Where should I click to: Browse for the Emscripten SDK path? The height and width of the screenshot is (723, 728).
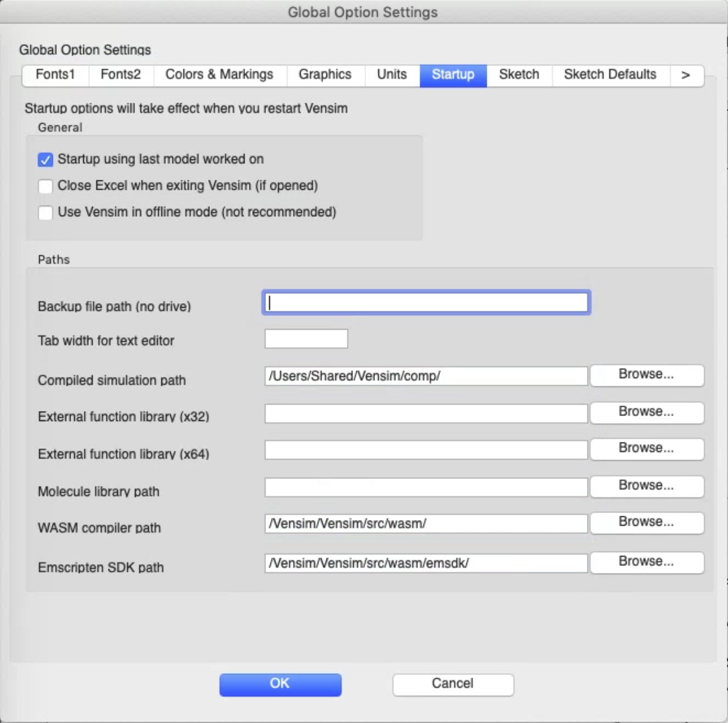(x=646, y=562)
